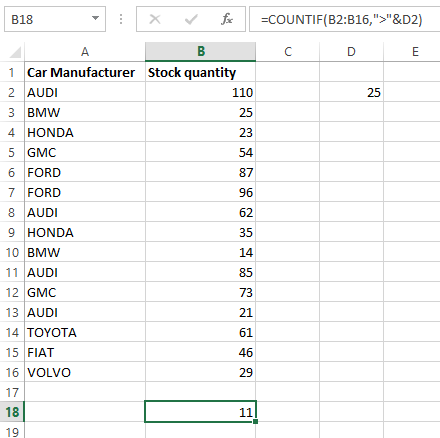Click the formula bar COUNTIF text

[x=342, y=19]
